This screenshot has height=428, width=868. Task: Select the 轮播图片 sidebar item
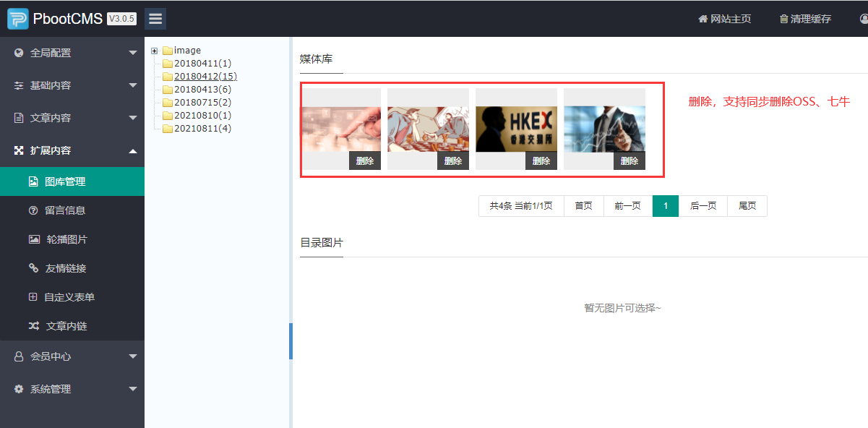[66, 239]
